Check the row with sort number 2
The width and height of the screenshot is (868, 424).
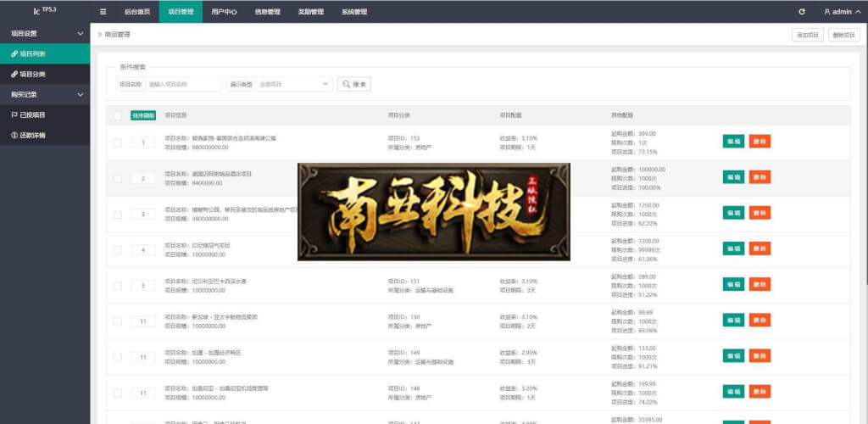[117, 179]
